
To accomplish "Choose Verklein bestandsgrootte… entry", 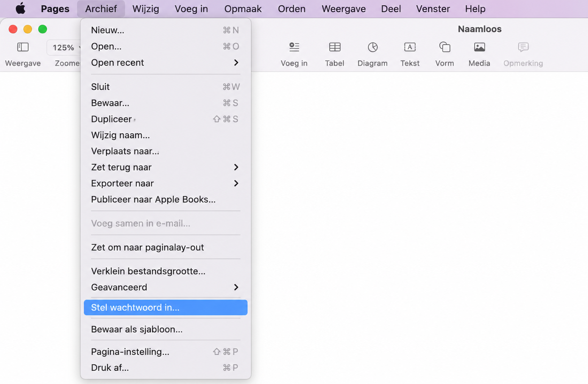I will click(x=165, y=271).
